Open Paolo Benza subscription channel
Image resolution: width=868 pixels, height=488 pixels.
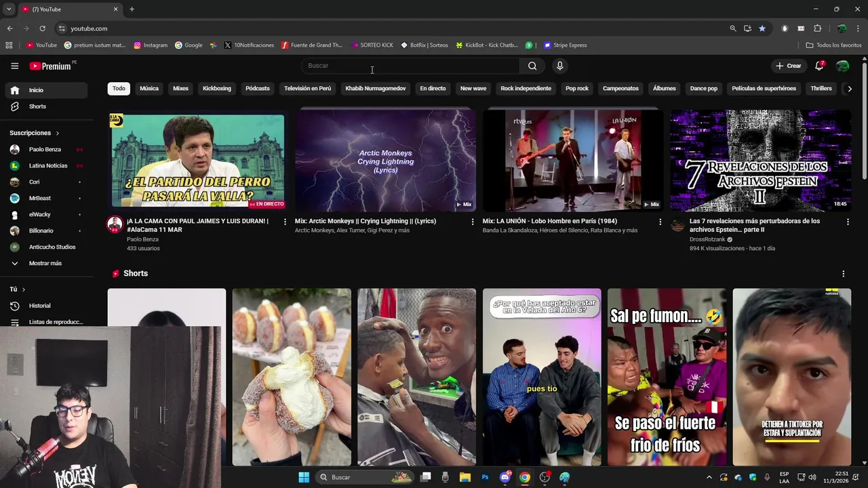pyautogui.click(x=46, y=149)
